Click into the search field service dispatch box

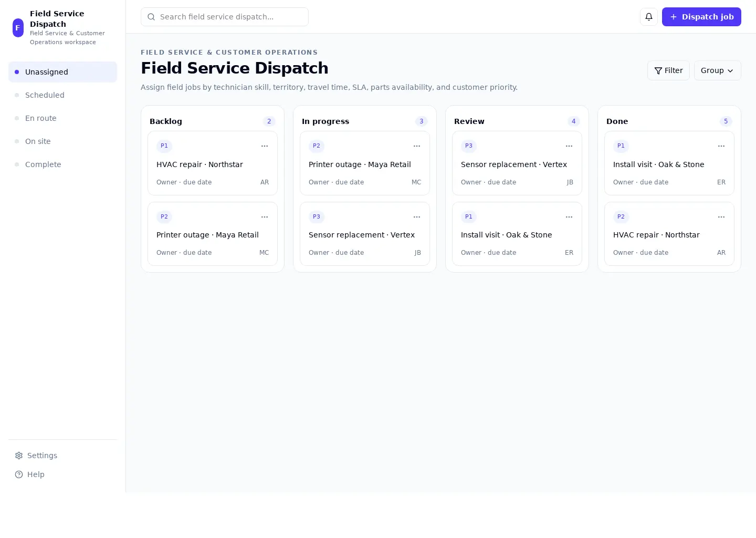tap(225, 17)
